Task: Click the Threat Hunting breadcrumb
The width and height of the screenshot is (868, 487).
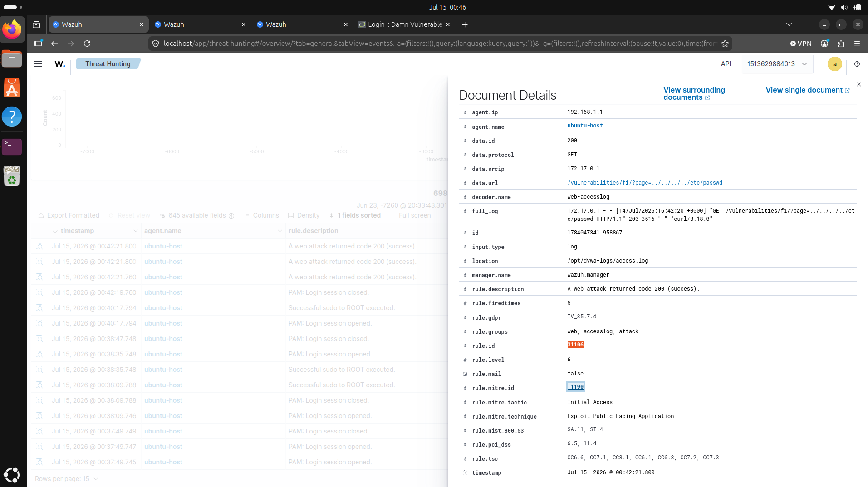Action: point(108,64)
